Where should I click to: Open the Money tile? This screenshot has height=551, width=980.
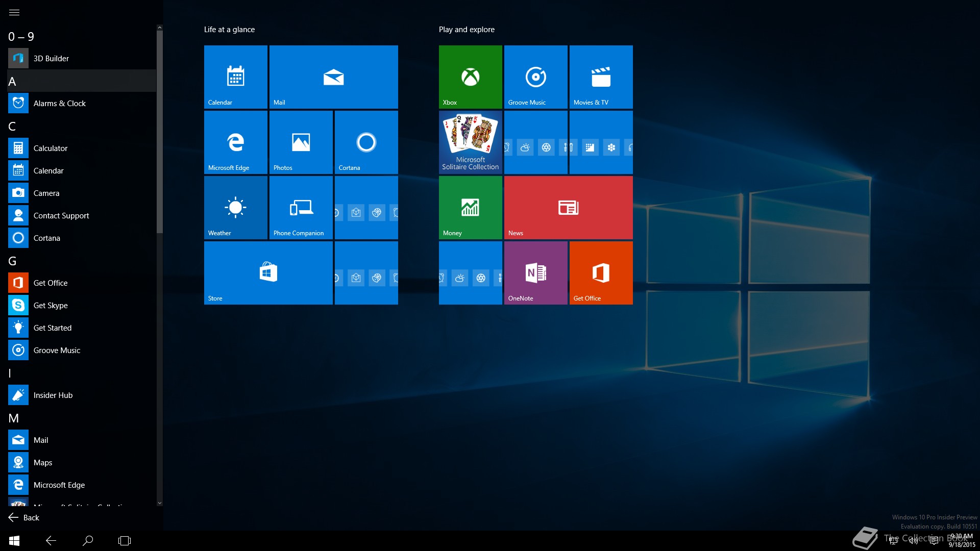471,208
